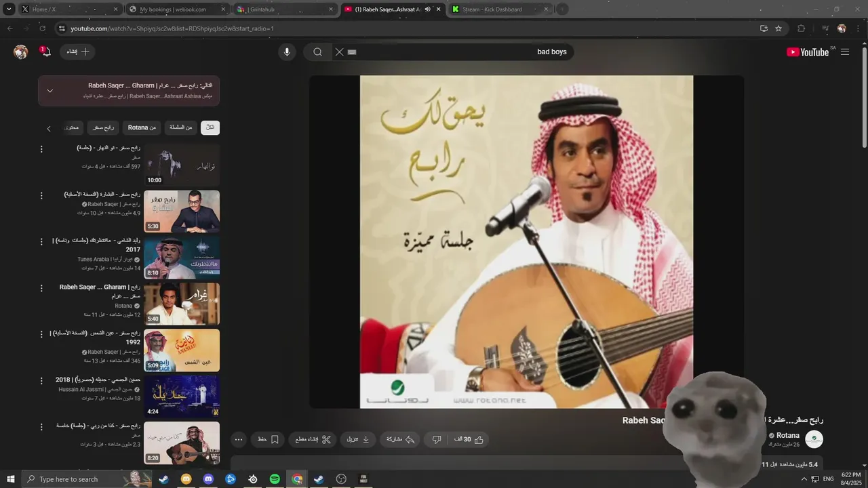Click the chip row left arrow chevron
868x488 pixels.
49,128
